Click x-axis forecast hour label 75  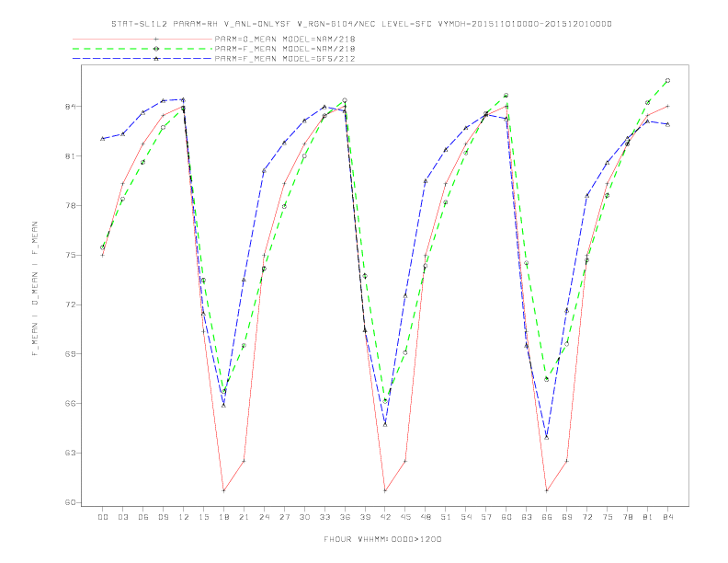pos(608,517)
